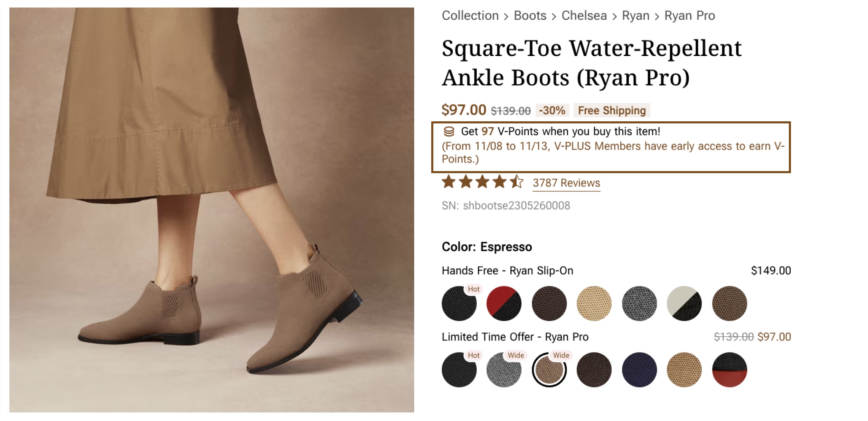Viewport: 868px width, 421px height.
Task: Select the red and black Ryan Slip-On swatch
Action: click(504, 303)
